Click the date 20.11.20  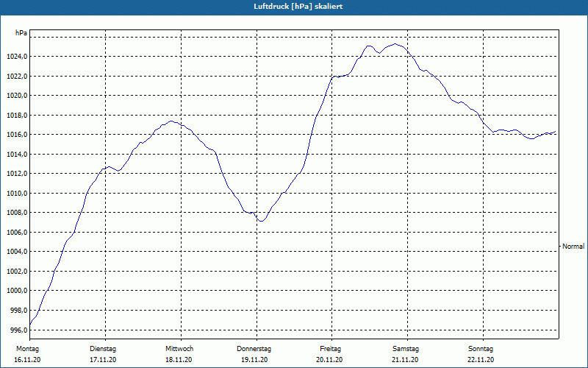(x=329, y=360)
